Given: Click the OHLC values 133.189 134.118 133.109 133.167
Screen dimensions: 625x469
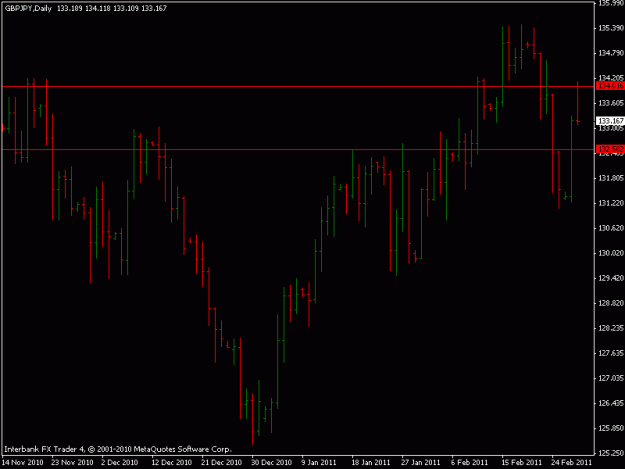Looking at the screenshot, I should pyautogui.click(x=112, y=8).
